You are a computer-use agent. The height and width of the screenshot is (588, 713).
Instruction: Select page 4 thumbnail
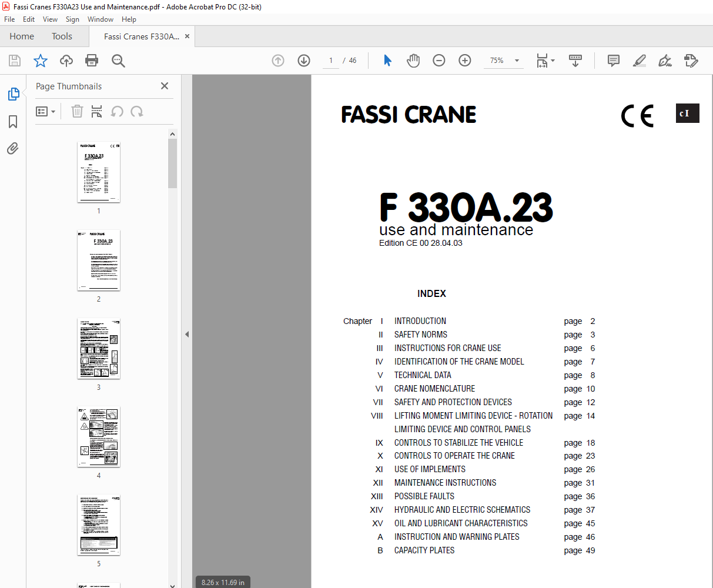point(99,437)
